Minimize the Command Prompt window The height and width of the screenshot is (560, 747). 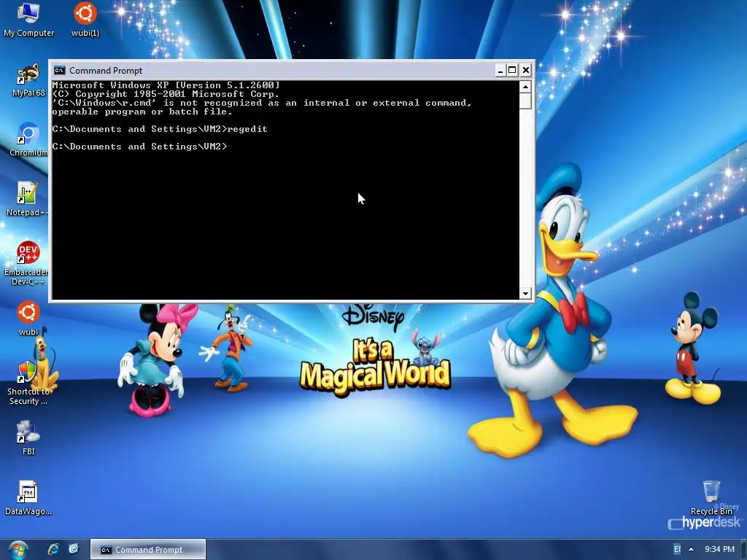(x=500, y=71)
